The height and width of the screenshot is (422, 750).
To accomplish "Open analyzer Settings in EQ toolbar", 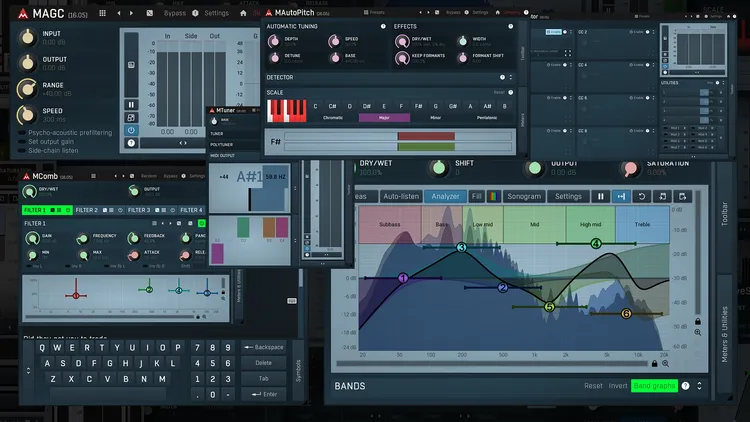I will click(568, 196).
